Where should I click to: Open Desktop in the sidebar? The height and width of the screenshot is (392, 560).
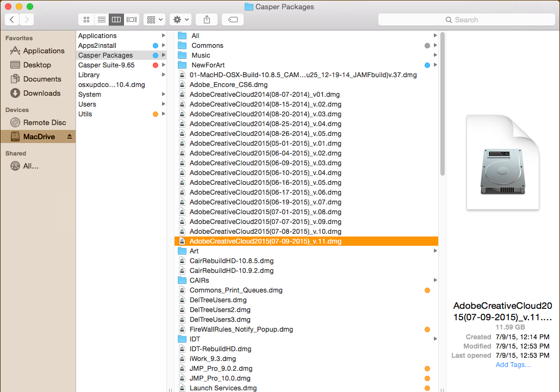[x=30, y=65]
